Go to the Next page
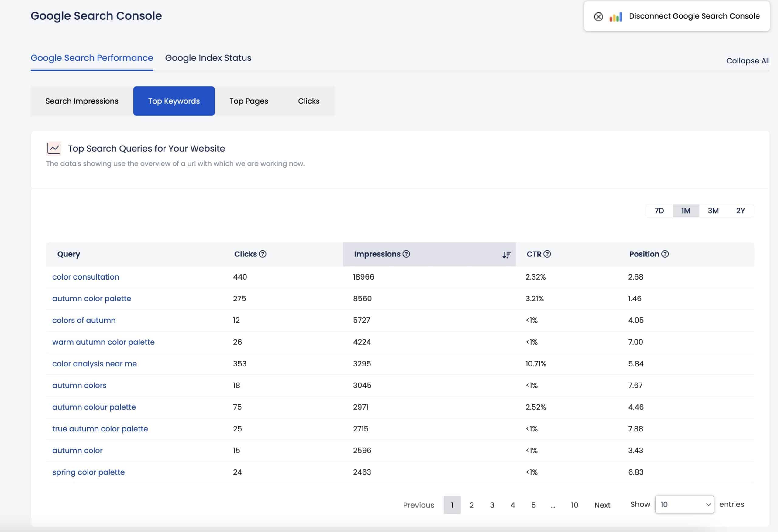Screen dimensions: 778x532 pyautogui.click(x=602, y=505)
